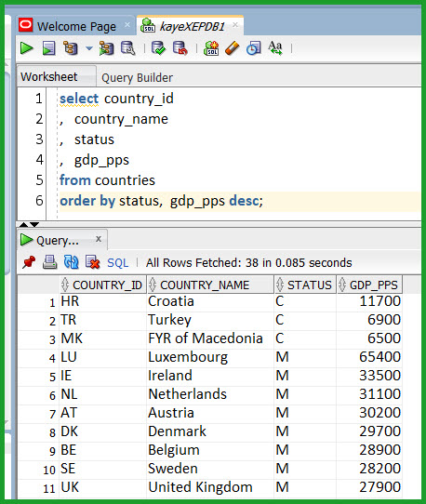Image resolution: width=426 pixels, height=504 pixels.
Task: Click the 'All Rows Fetched: 38' status text
Action: coord(249,263)
